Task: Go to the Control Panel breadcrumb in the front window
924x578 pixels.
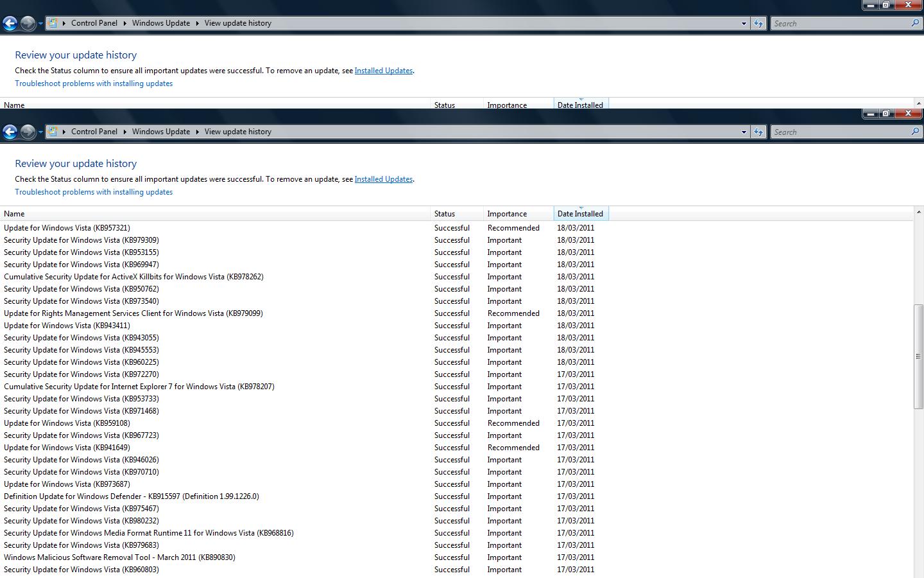Action: tap(94, 132)
